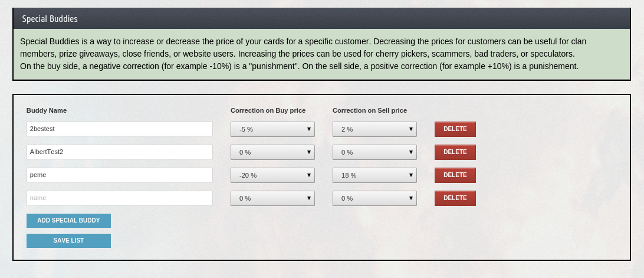Expand AlbertTest2 Sell price correction dropdown
644x278 pixels.
374,152
